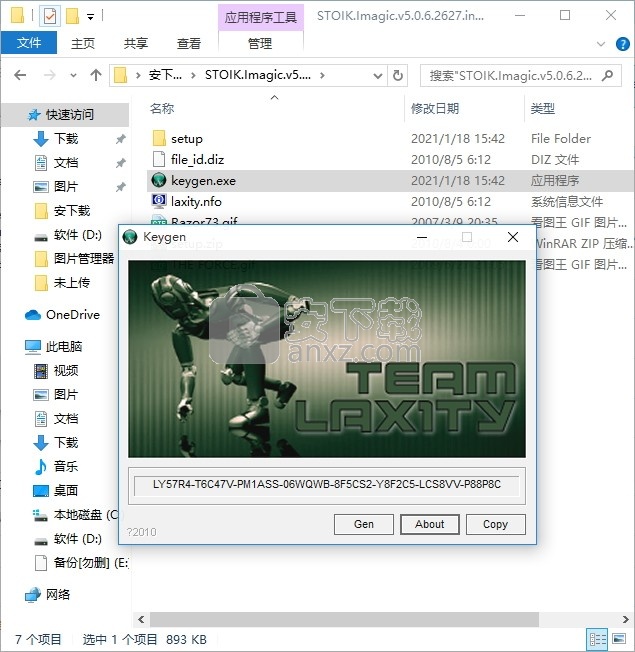Image resolution: width=635 pixels, height=652 pixels.
Task: Click the Gen button in Keygen
Action: click(x=363, y=524)
